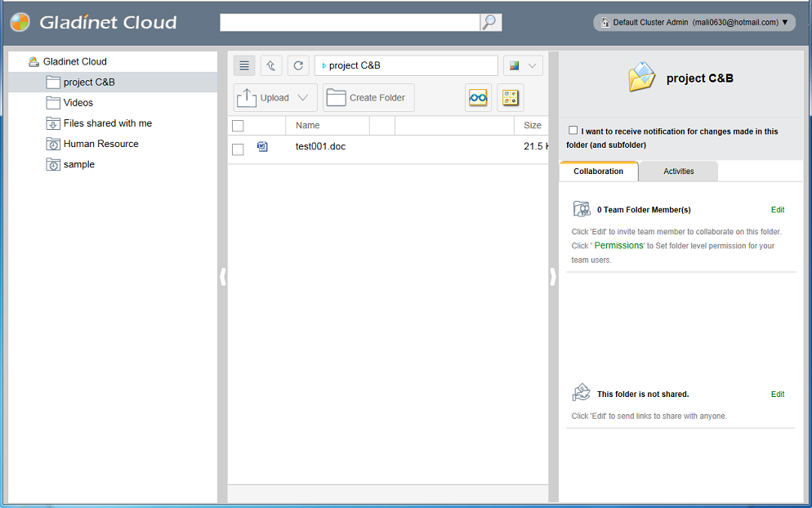
Task: Click 'This folder is not shared.' text
Action: point(643,394)
